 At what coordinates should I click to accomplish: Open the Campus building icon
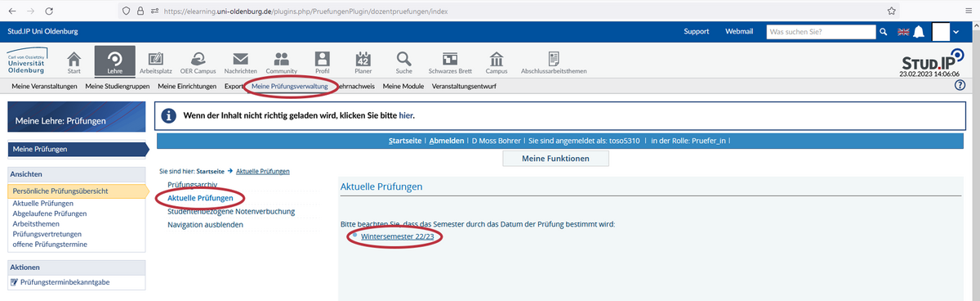pos(497,62)
